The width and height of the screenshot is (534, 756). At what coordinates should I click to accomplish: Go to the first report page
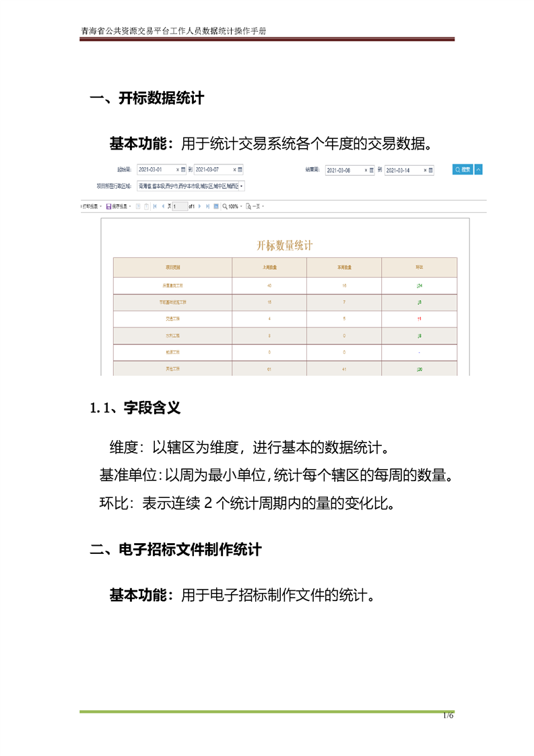coord(156,206)
